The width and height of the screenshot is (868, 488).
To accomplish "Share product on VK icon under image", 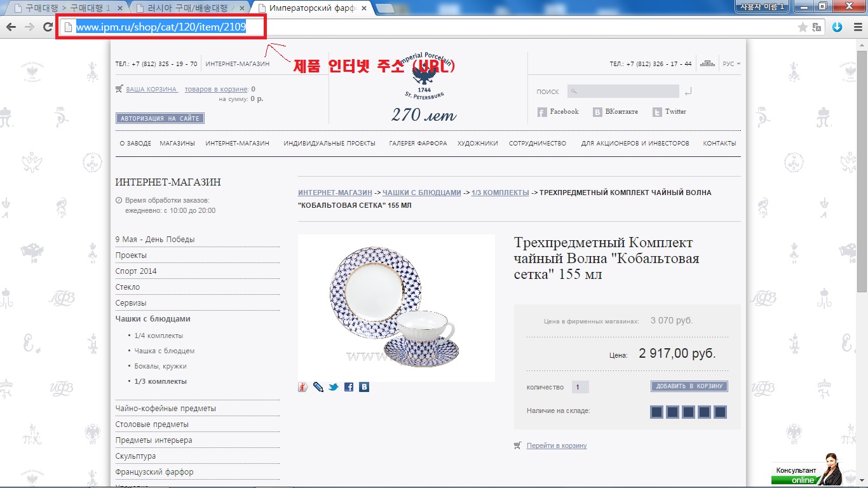I will (x=364, y=387).
